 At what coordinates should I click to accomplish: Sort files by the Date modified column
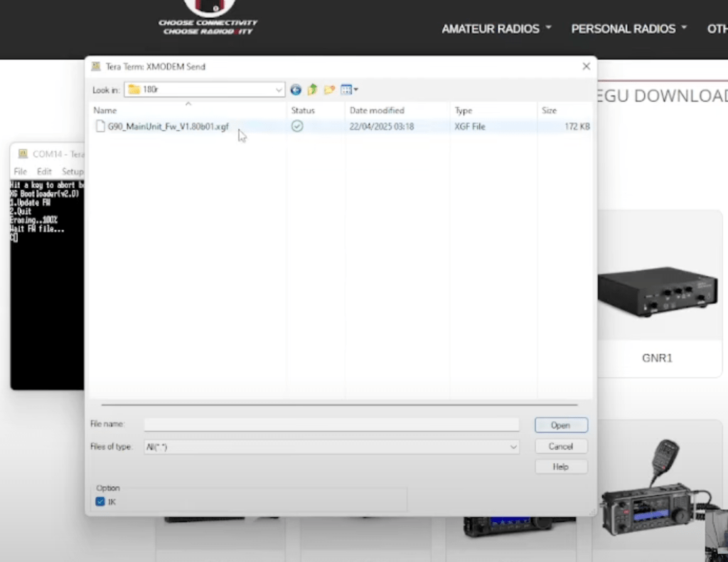point(377,110)
